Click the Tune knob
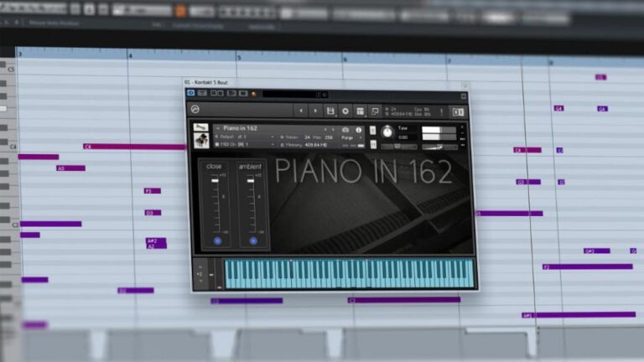 (x=387, y=132)
